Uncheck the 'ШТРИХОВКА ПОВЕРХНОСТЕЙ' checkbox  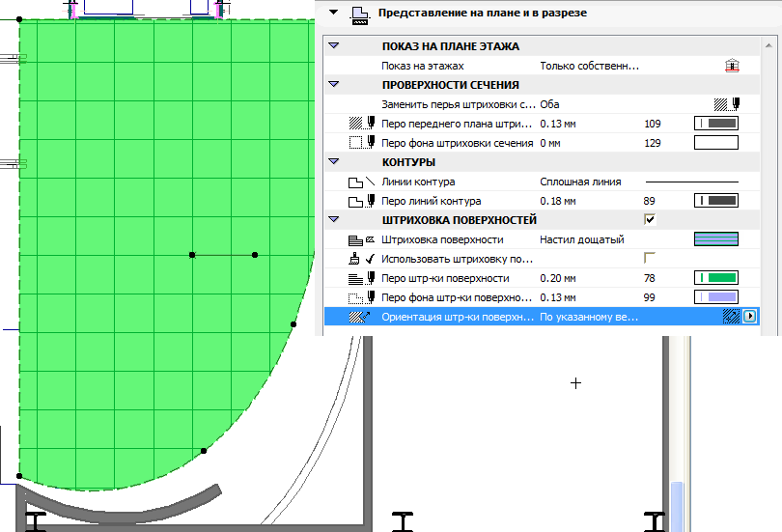[x=650, y=219]
